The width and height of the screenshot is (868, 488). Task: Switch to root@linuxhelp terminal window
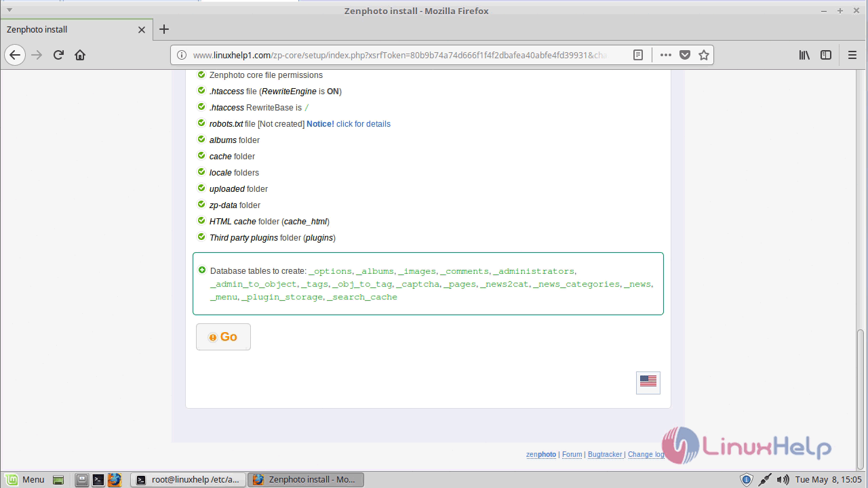[x=188, y=479]
